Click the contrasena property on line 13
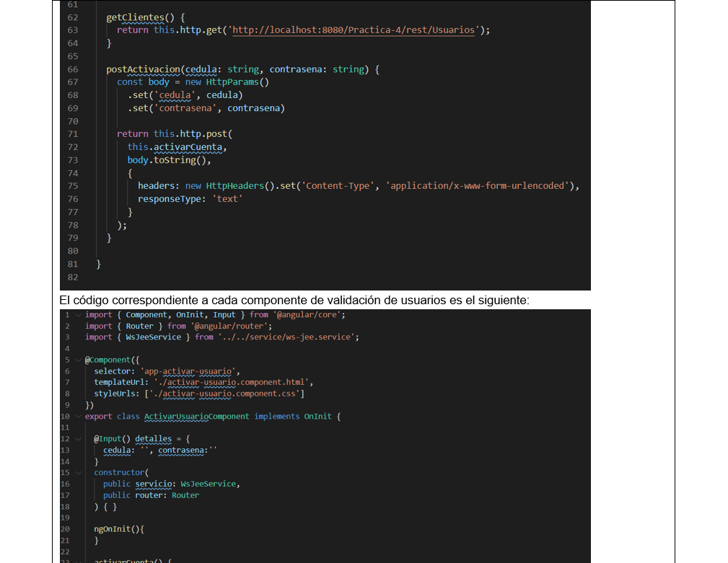The width and height of the screenshot is (728, 563). tap(182, 450)
